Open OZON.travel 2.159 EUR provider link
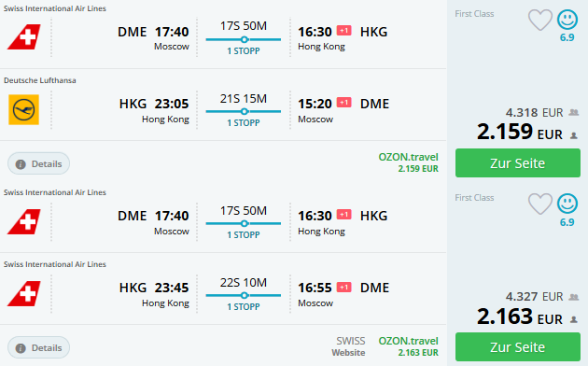This screenshot has height=366, width=588. (408, 162)
